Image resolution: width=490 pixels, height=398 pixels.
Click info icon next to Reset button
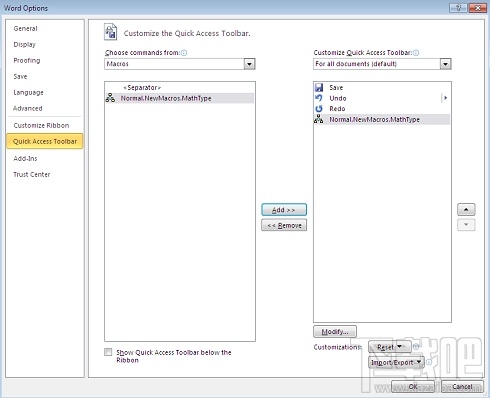coord(416,347)
